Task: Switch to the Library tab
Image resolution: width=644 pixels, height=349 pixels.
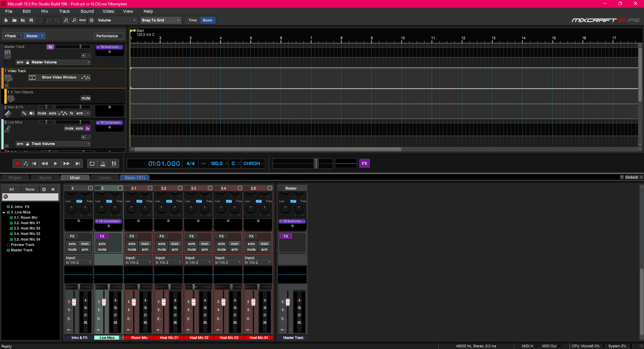Action: click(x=105, y=178)
